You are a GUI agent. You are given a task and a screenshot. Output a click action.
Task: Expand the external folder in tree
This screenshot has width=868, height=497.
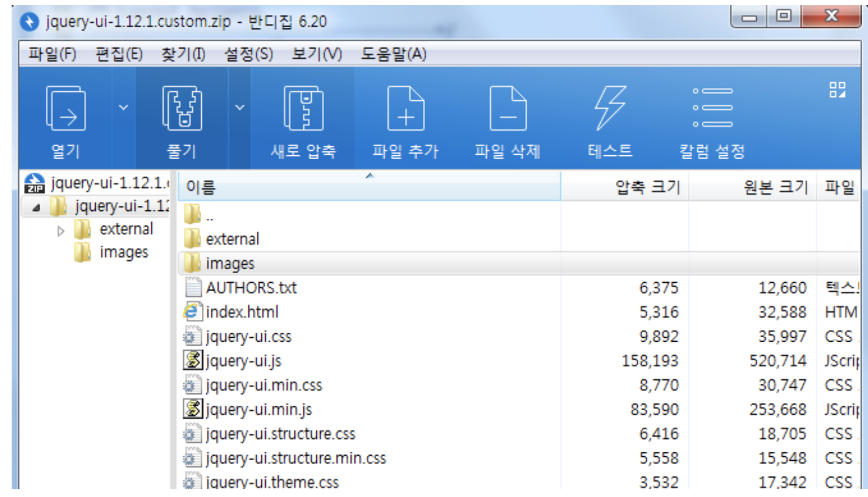pos(61,230)
